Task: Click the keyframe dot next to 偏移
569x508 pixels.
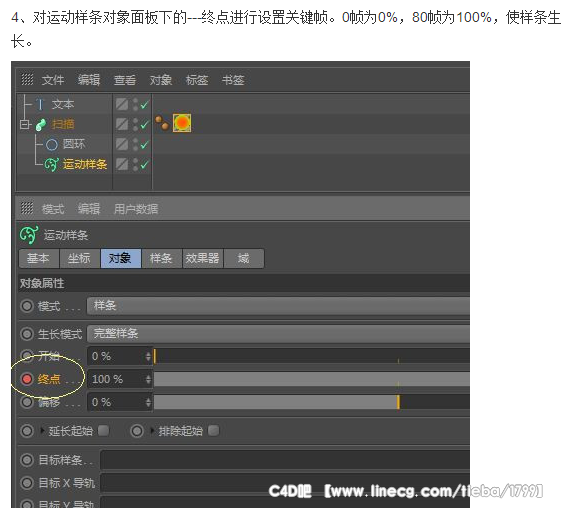Action: (27, 402)
